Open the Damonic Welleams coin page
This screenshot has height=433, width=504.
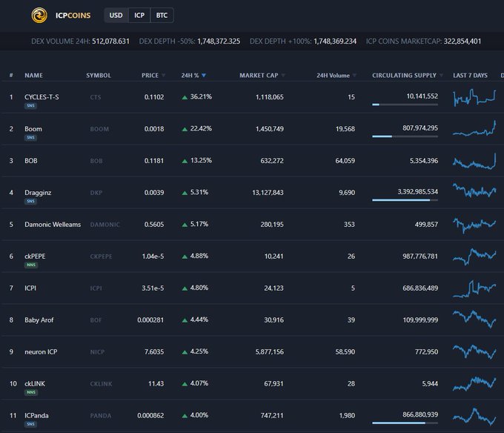click(x=53, y=225)
